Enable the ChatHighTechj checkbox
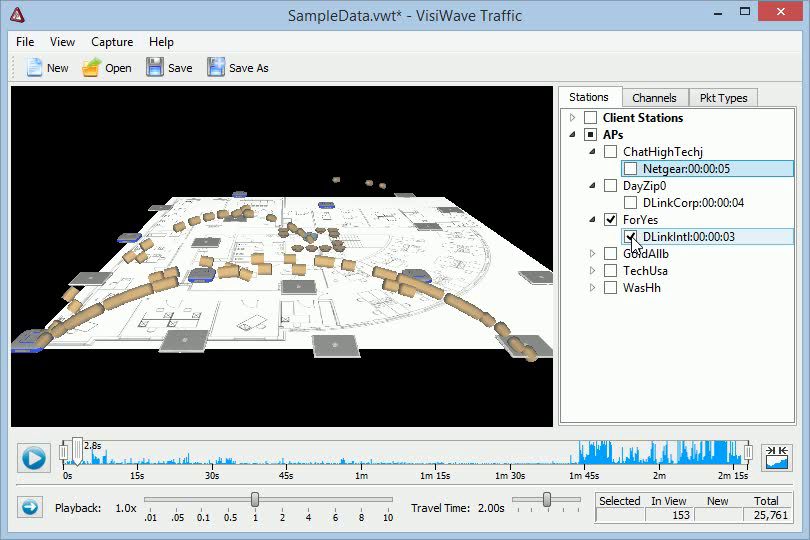 click(610, 152)
